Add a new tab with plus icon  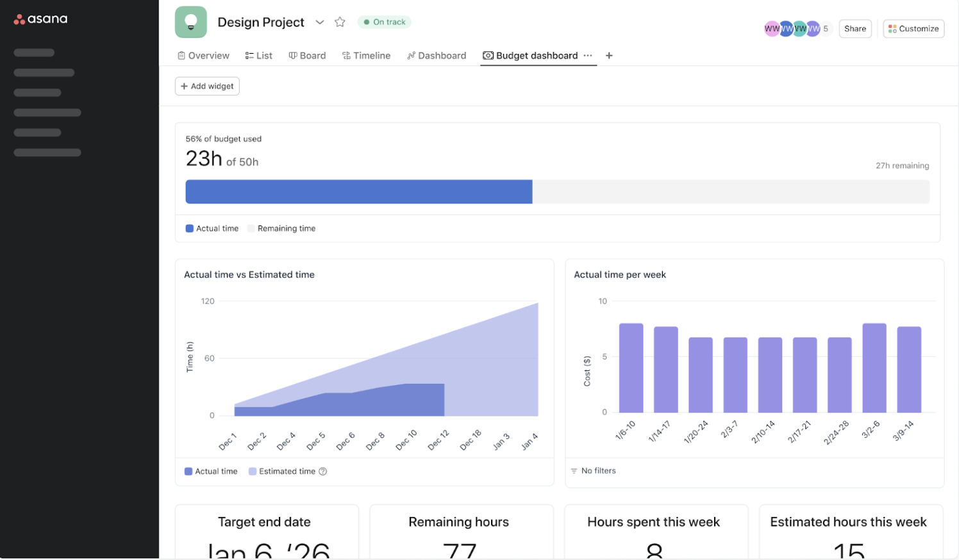coord(609,56)
